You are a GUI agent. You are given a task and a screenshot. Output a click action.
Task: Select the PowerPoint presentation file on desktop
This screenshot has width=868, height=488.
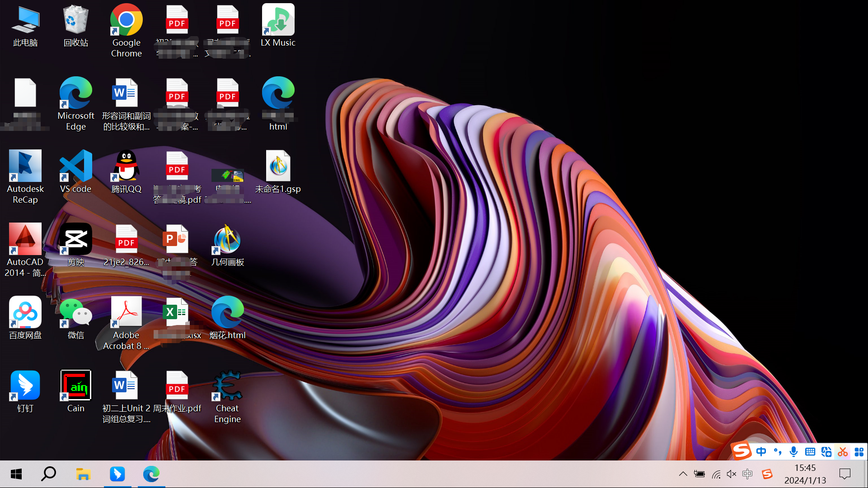pyautogui.click(x=177, y=250)
